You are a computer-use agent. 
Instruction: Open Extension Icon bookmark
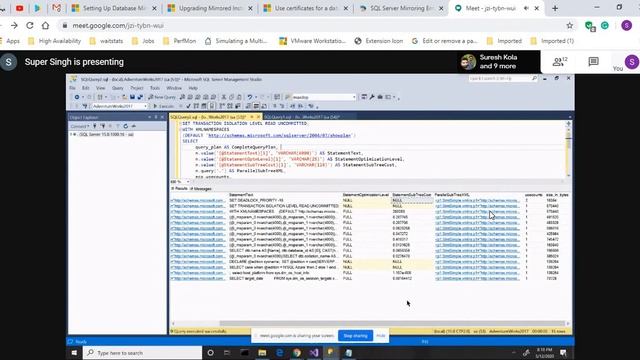click(x=379, y=41)
